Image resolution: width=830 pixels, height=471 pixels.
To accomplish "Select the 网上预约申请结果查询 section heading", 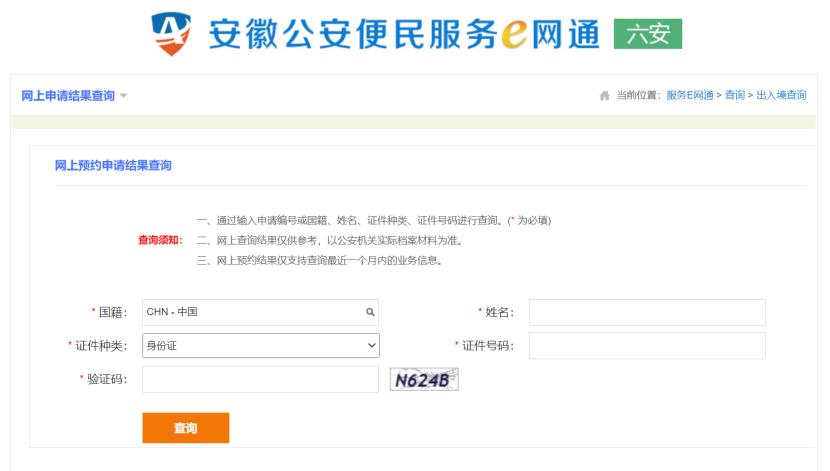I will click(113, 166).
